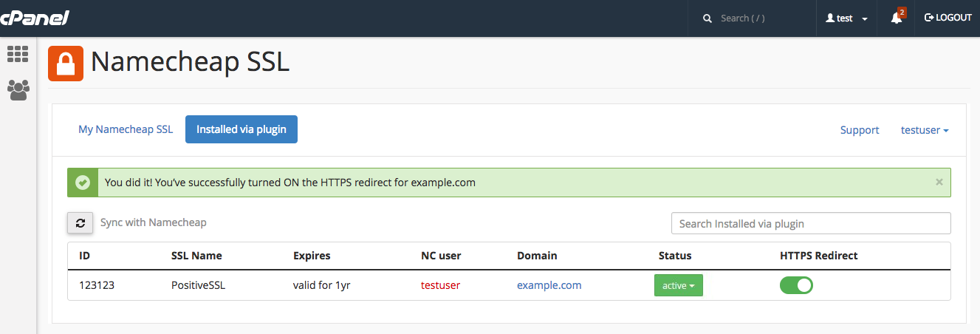980x334 pixels.
Task: Click the Namecheap SSL padlock icon
Action: pyautogui.click(x=66, y=64)
